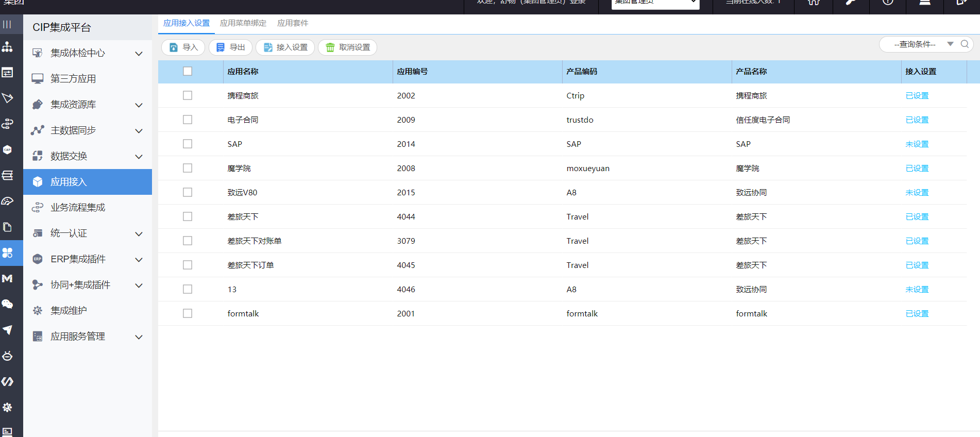This screenshot has height=437, width=980.
Task: Tick the checkbox for 携程商旅 row
Action: pyautogui.click(x=188, y=95)
